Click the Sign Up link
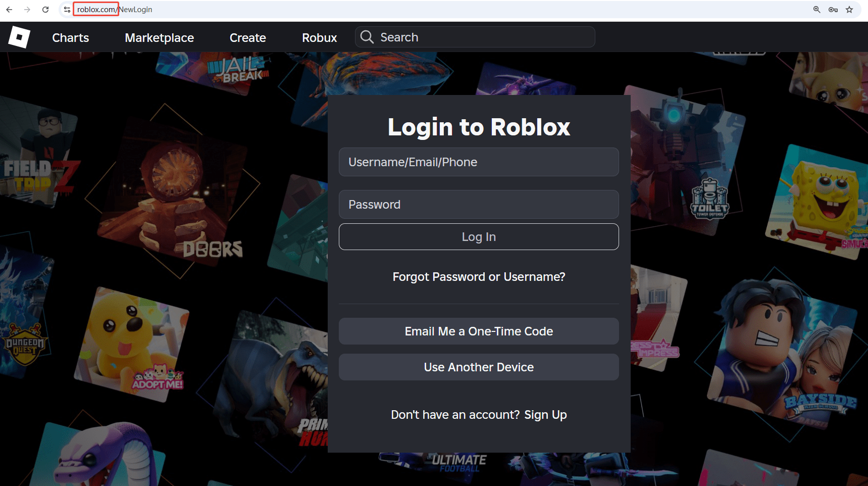Screen dimensions: 868x486 pyautogui.click(x=545, y=415)
